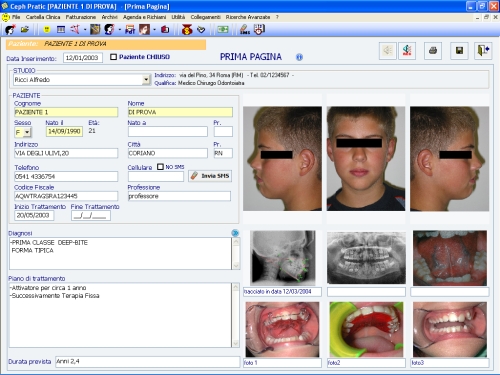Click the Telefono field

pos(66,176)
